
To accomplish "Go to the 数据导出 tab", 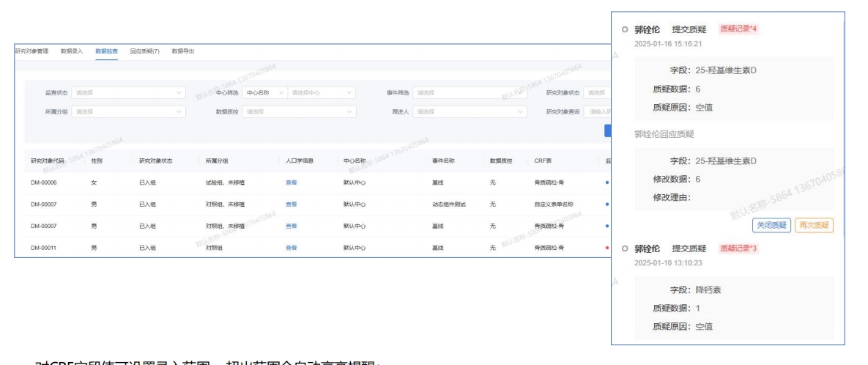I will [x=182, y=51].
